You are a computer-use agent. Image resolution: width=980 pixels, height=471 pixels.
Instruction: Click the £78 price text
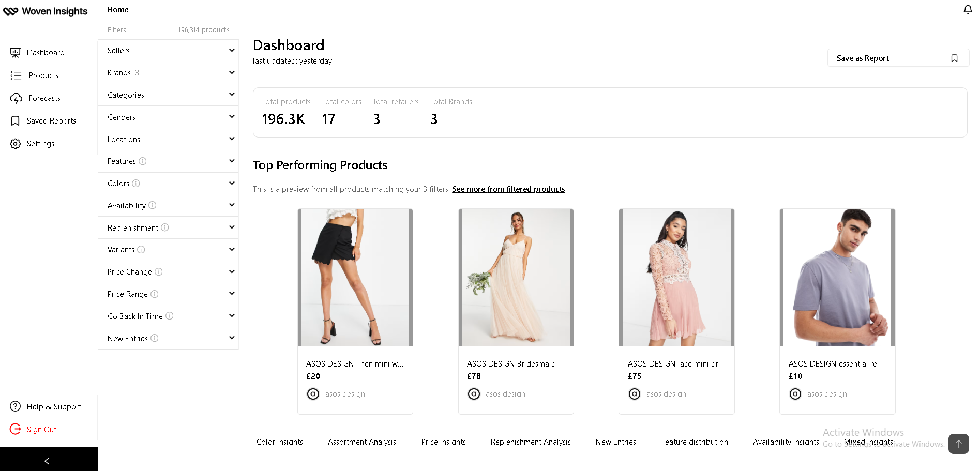474,376
